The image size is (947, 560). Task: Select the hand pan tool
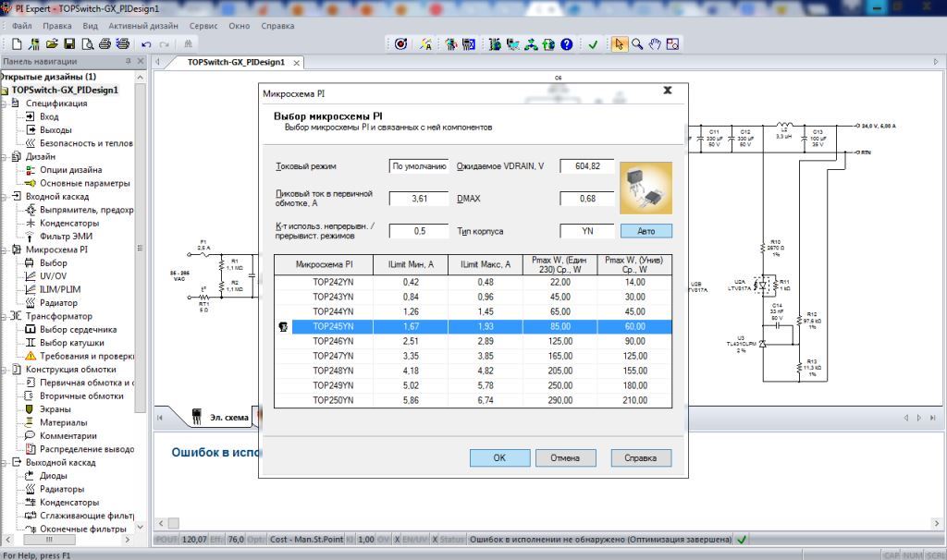pyautogui.click(x=655, y=44)
